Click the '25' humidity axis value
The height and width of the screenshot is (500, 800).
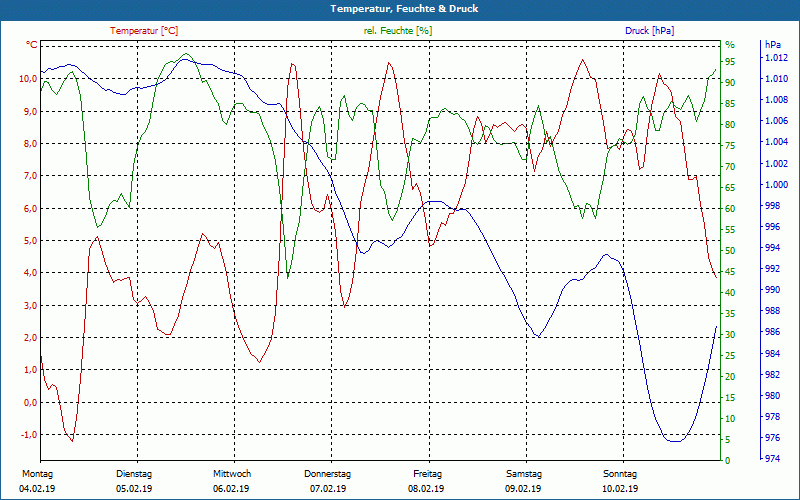(x=730, y=356)
